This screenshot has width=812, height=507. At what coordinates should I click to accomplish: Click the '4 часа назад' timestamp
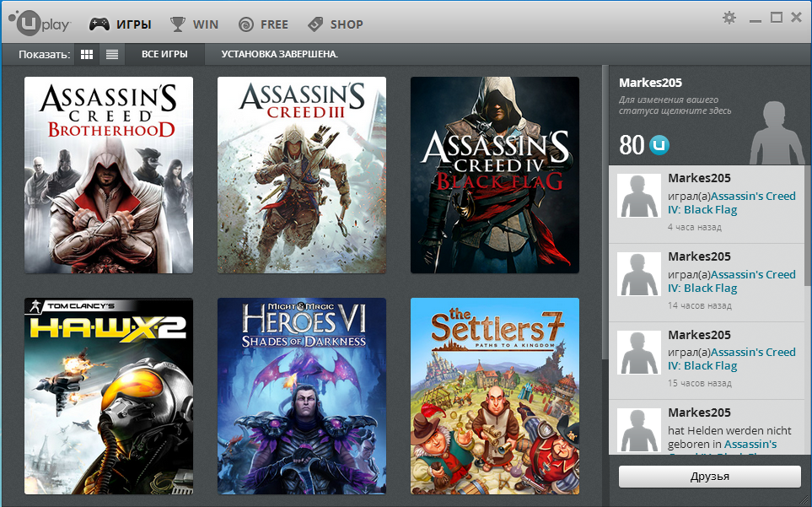(x=695, y=227)
